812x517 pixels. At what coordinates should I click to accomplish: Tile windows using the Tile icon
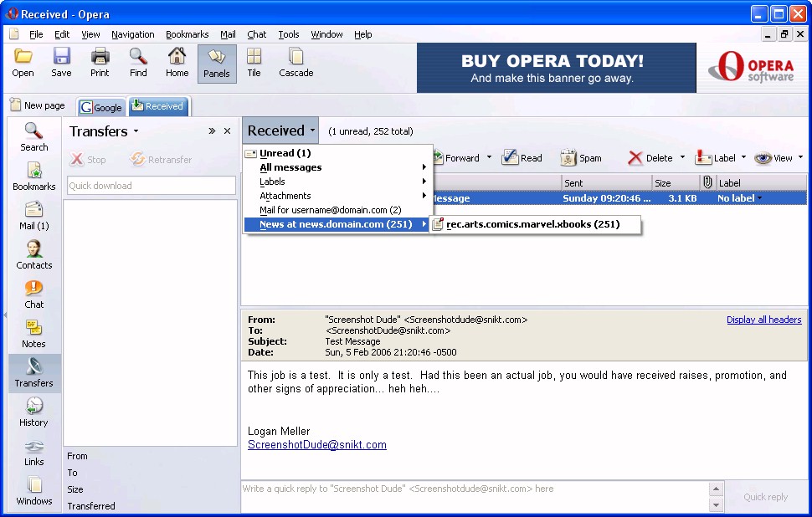[254, 56]
